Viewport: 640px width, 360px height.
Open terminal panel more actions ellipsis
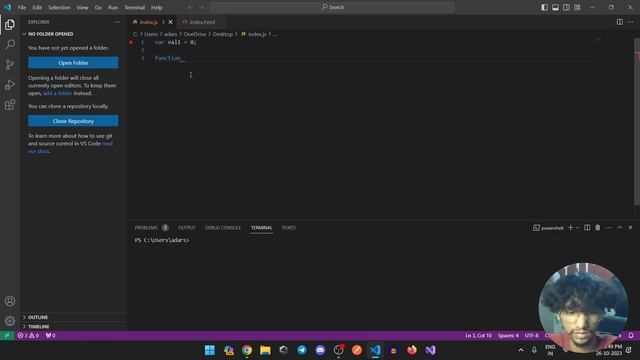pos(609,228)
